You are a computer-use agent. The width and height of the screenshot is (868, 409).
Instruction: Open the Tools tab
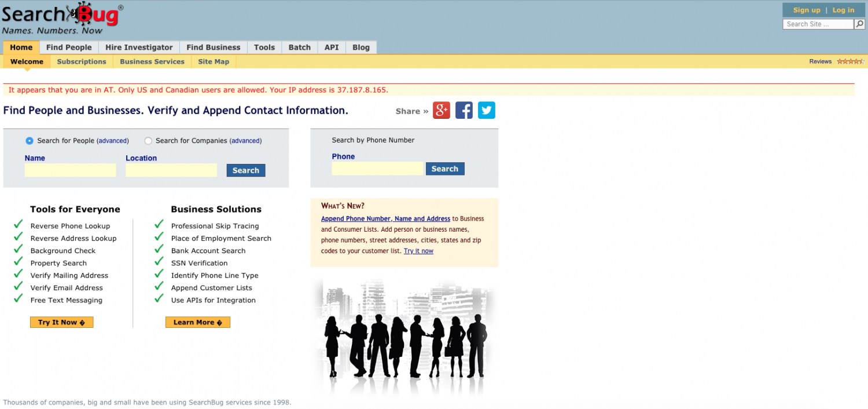[x=264, y=48]
